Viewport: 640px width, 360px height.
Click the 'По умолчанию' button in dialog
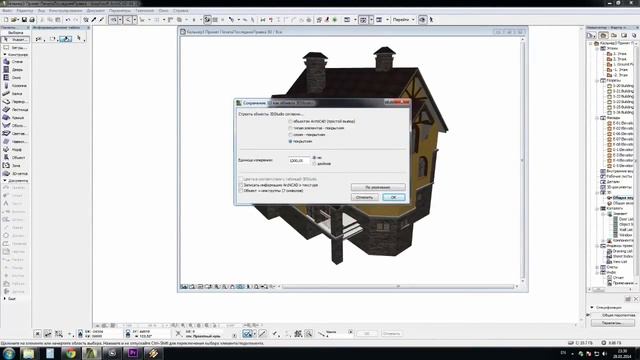(x=378, y=187)
